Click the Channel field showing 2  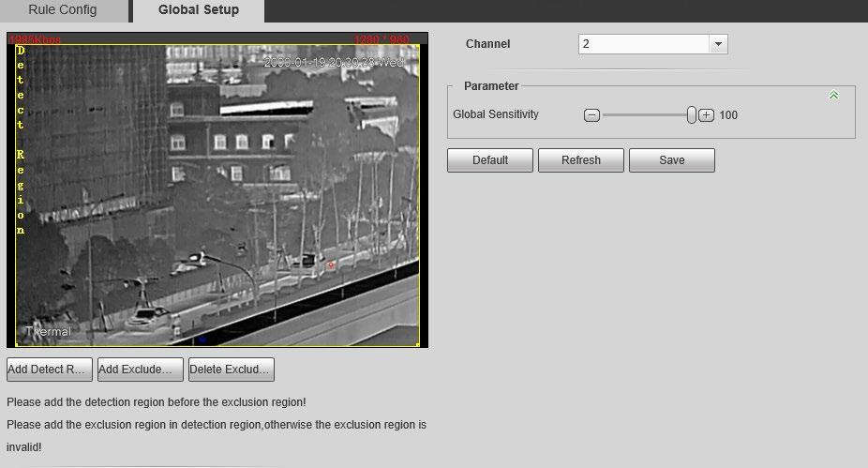[x=652, y=44]
